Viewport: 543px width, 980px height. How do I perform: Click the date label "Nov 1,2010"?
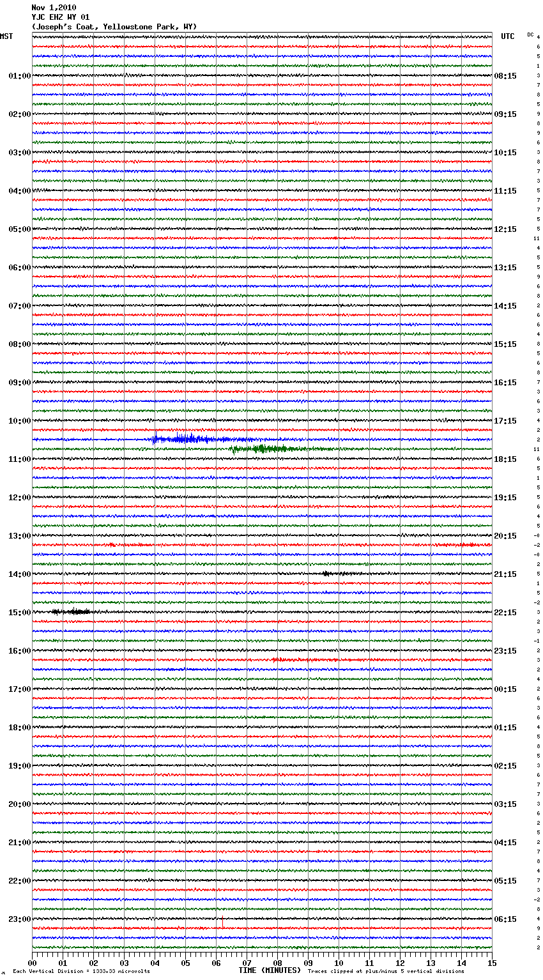(54, 8)
